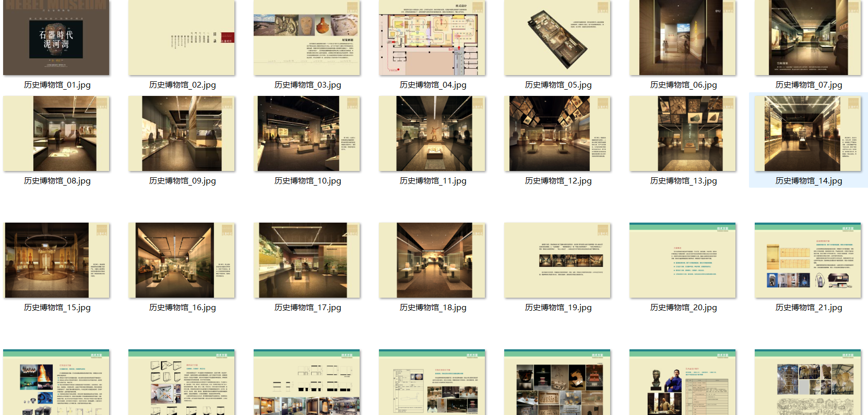Click the file name label 历史博物馆_09.jpg
Image resolution: width=868 pixels, height=415 pixels.
click(x=182, y=181)
